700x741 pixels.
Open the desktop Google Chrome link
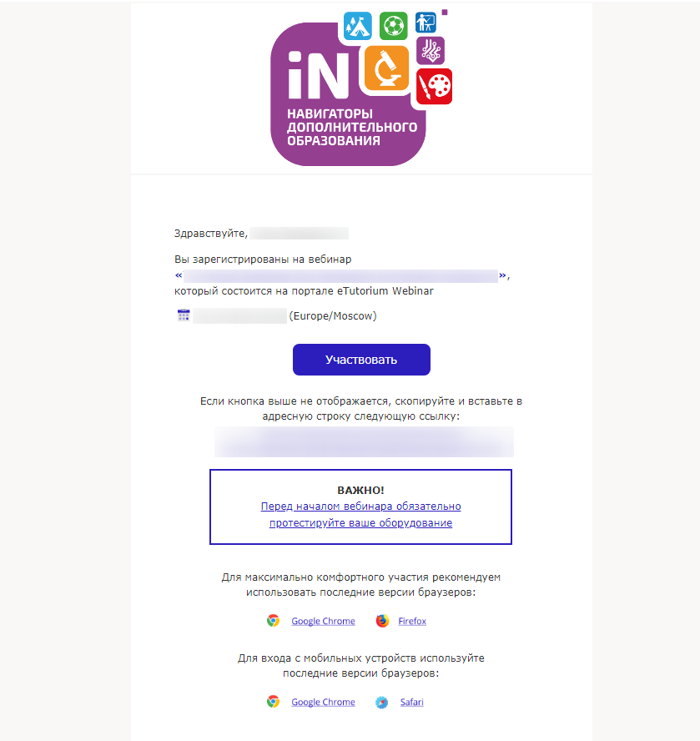point(323,621)
